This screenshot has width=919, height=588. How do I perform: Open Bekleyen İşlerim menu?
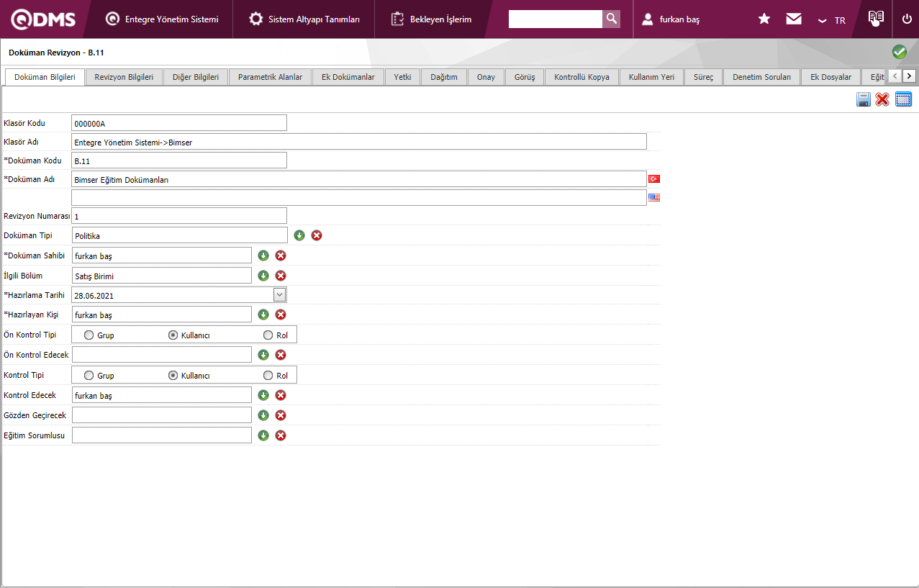coord(432,19)
